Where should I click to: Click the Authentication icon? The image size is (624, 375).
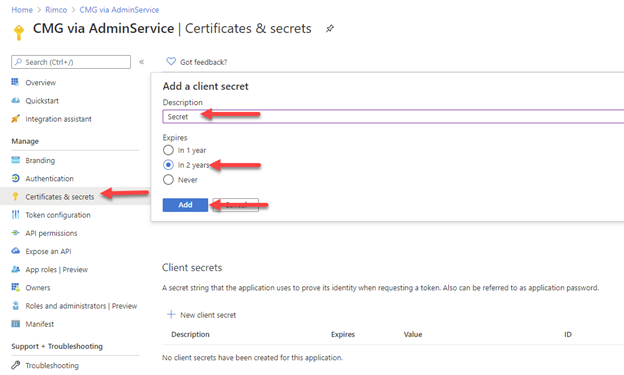(x=15, y=178)
